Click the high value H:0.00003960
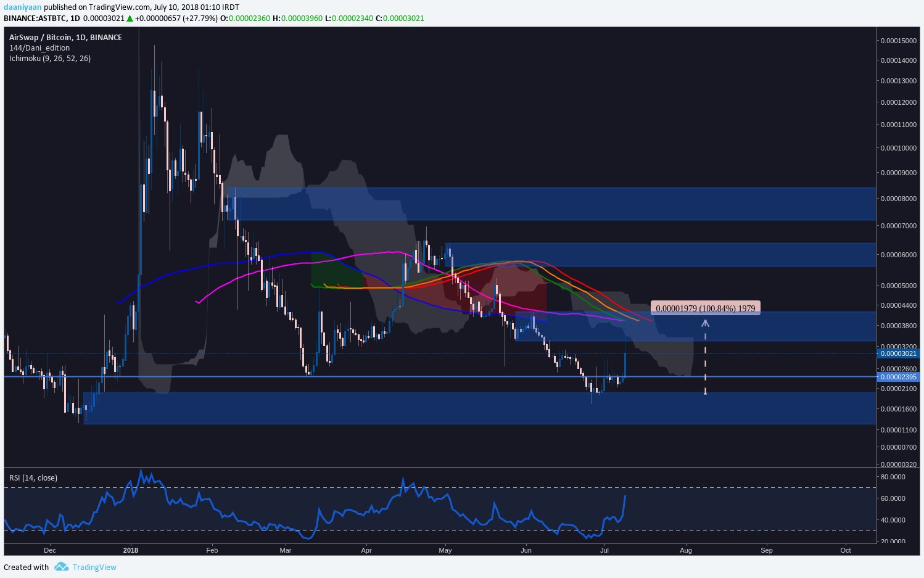Image resolution: width=924 pixels, height=578 pixels. click(297, 19)
